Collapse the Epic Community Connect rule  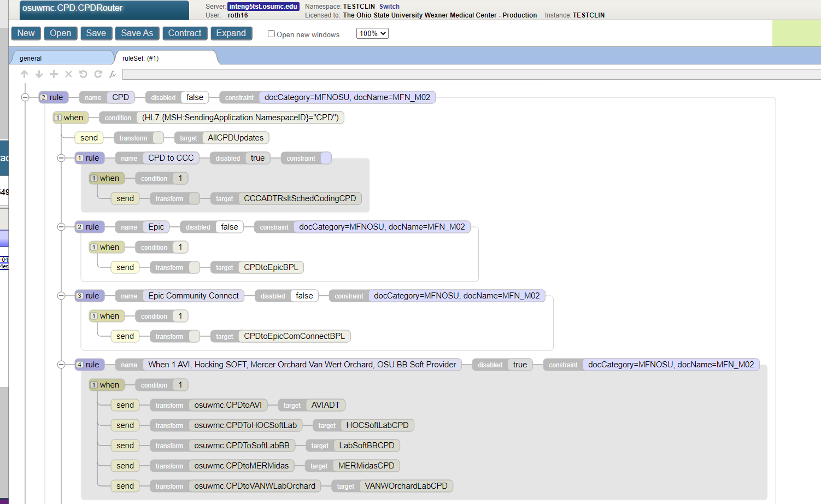[x=61, y=296]
